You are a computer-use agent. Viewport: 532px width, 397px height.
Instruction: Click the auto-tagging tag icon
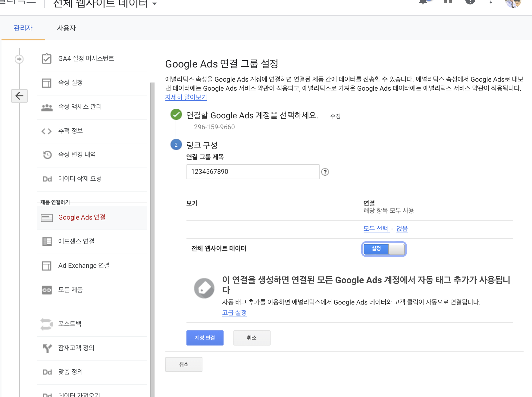pos(204,288)
